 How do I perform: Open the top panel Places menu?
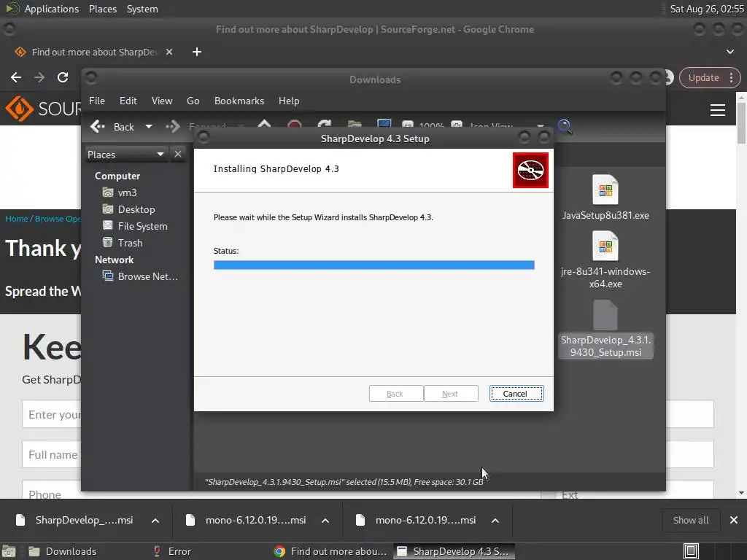pos(102,9)
